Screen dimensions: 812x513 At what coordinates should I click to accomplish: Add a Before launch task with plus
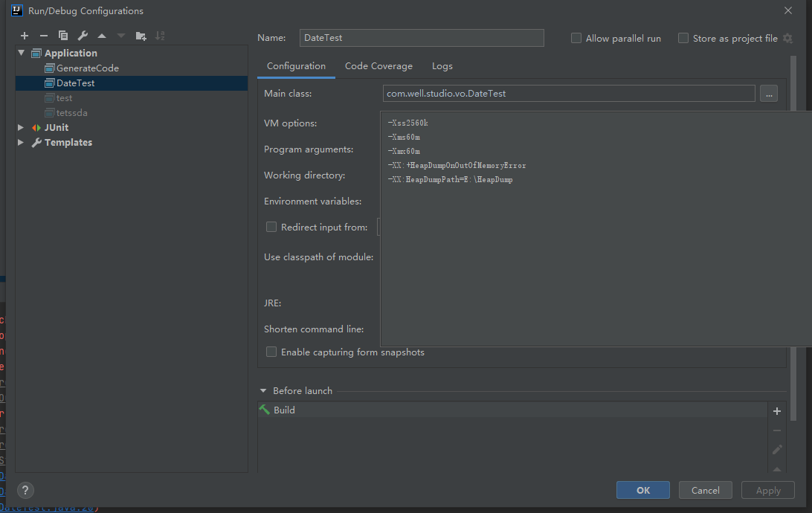(777, 411)
